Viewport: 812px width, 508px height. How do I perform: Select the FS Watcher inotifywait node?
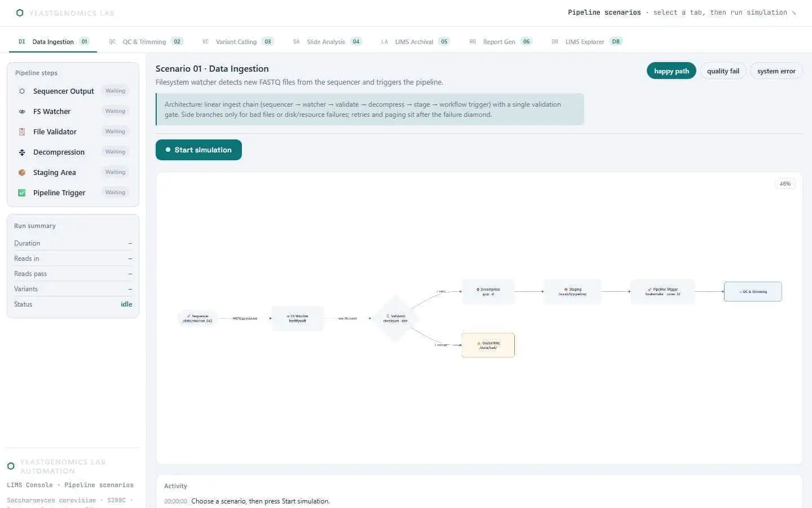coord(297,318)
